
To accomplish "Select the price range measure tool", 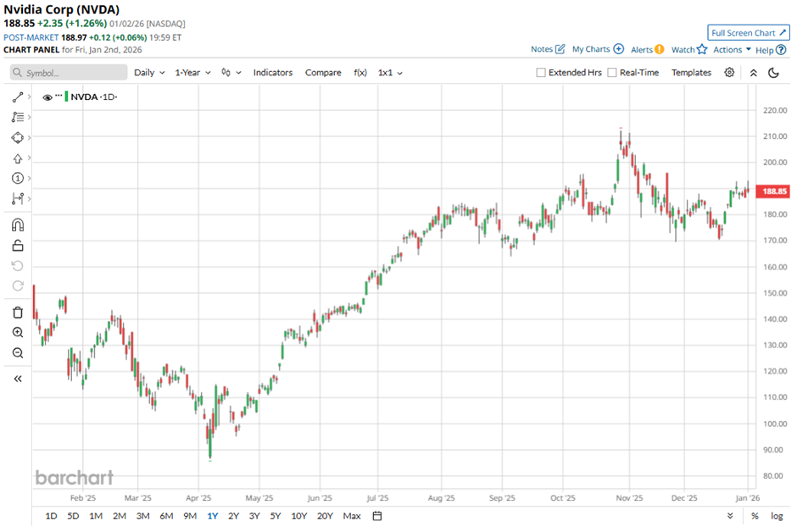I will pyautogui.click(x=18, y=198).
